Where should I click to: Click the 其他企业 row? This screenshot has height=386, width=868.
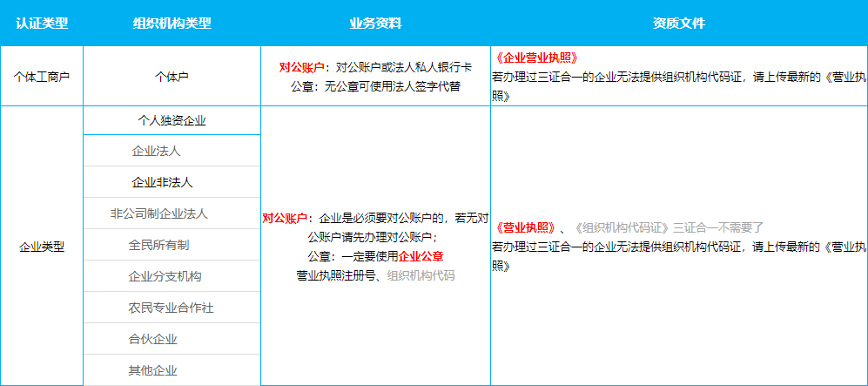pyautogui.click(x=153, y=370)
